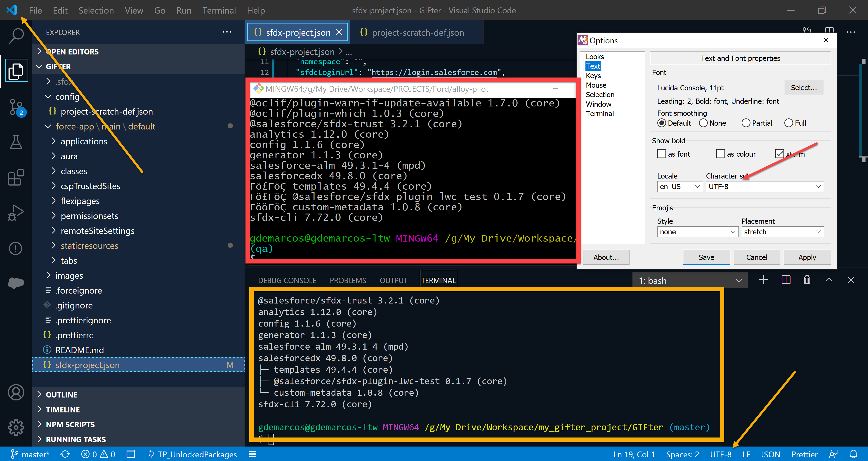Close the terminal panel
The image size is (868, 461).
coord(850,280)
